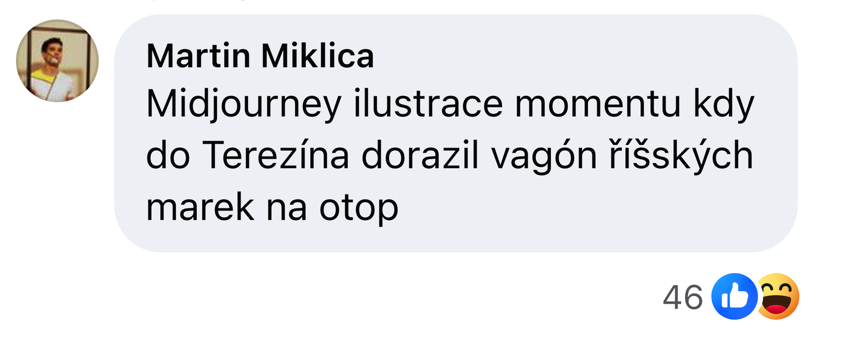The image size is (868, 346).
Task: Open Martin Miklica's profile picture
Action: [x=57, y=61]
